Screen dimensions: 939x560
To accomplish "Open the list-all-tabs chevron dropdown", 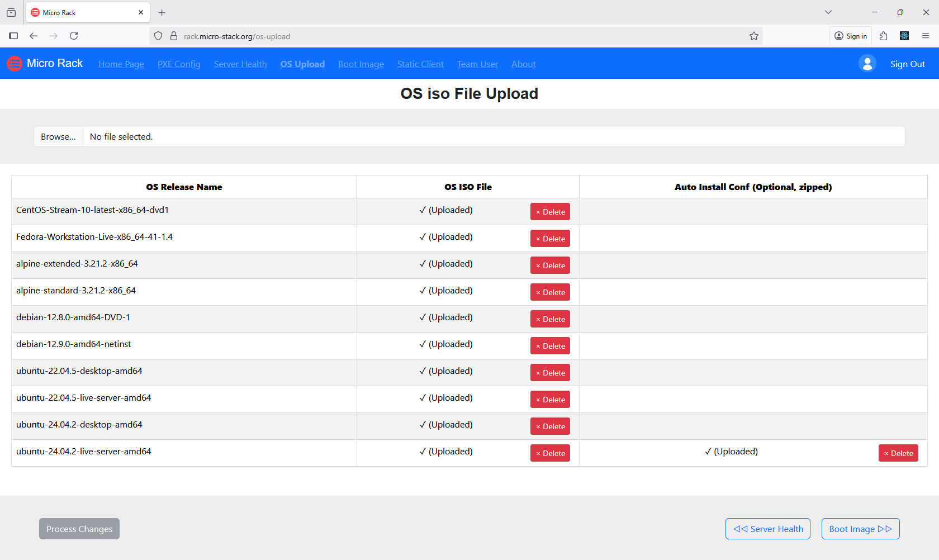I will [828, 12].
